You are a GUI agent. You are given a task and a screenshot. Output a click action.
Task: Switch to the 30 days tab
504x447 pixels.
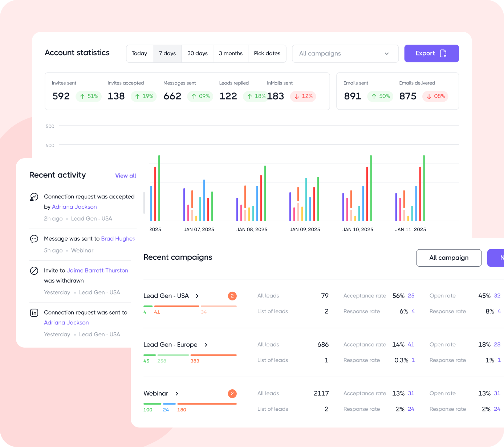(x=197, y=53)
